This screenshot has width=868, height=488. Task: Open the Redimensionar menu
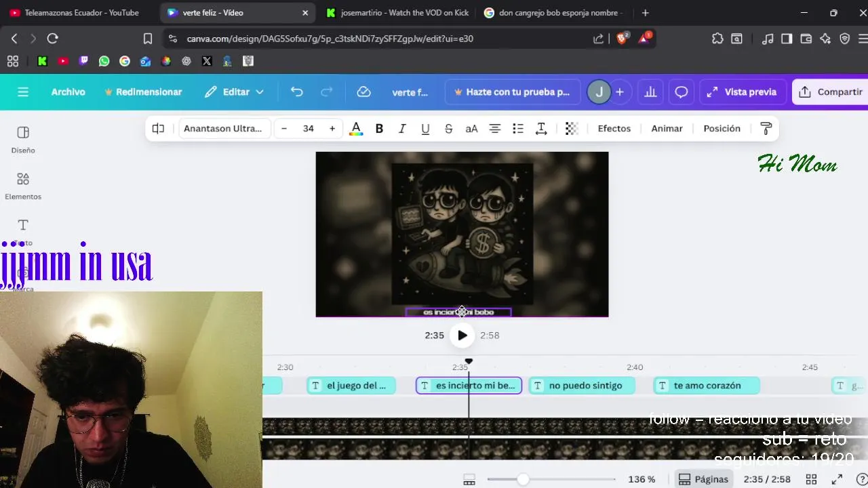143,92
